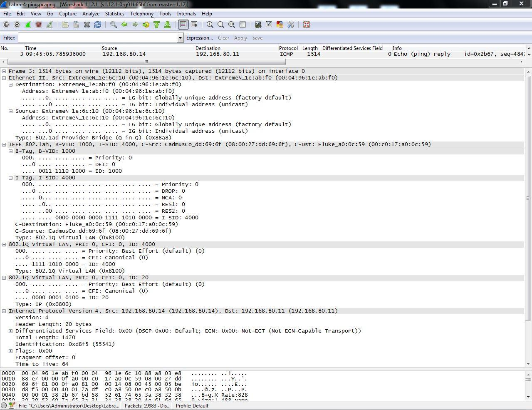Edit coloring rules icon
Screen dimensions: 532x410
click(280, 25)
